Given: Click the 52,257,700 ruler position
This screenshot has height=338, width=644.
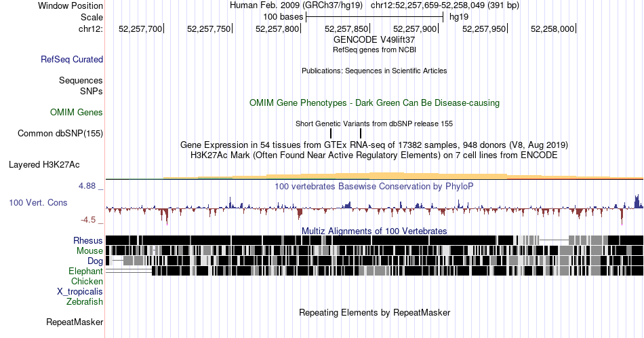Looking at the screenshot, I should click(x=141, y=29).
